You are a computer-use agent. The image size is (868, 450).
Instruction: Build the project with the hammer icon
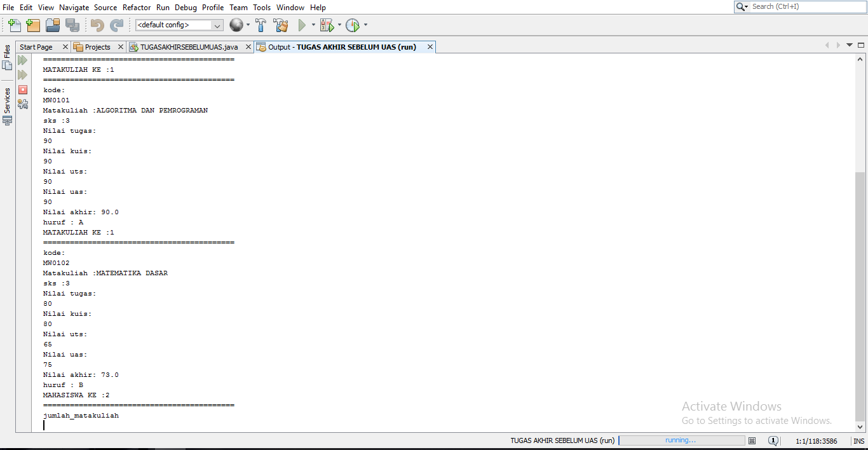261,25
